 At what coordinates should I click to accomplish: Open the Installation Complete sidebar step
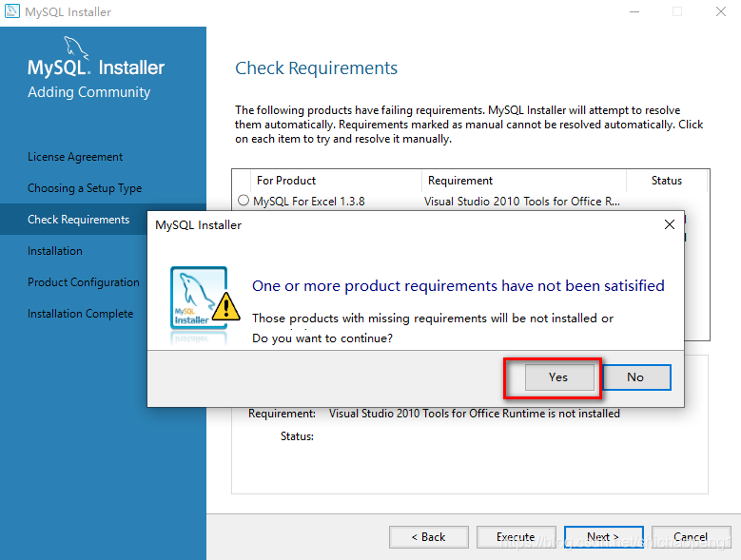click(80, 314)
